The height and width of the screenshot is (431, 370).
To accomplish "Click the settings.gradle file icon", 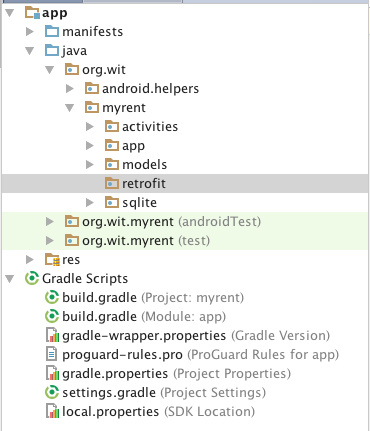I will 52,392.
